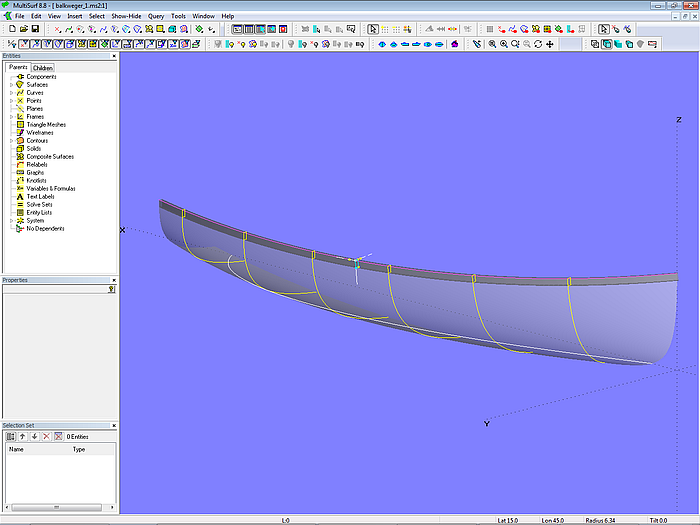The height and width of the screenshot is (525, 700).
Task: Move selection up with arrow icon
Action: coord(23,437)
